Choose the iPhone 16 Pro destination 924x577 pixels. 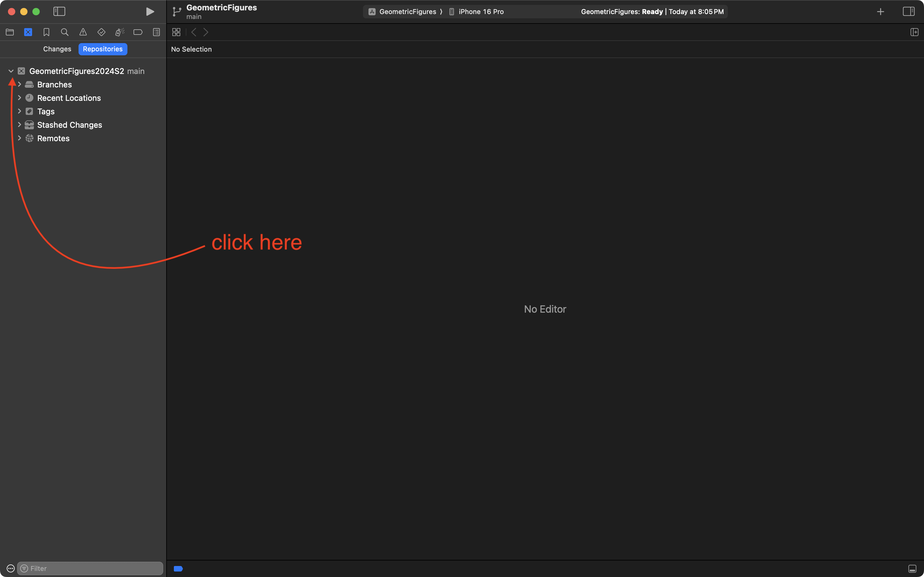coord(480,11)
